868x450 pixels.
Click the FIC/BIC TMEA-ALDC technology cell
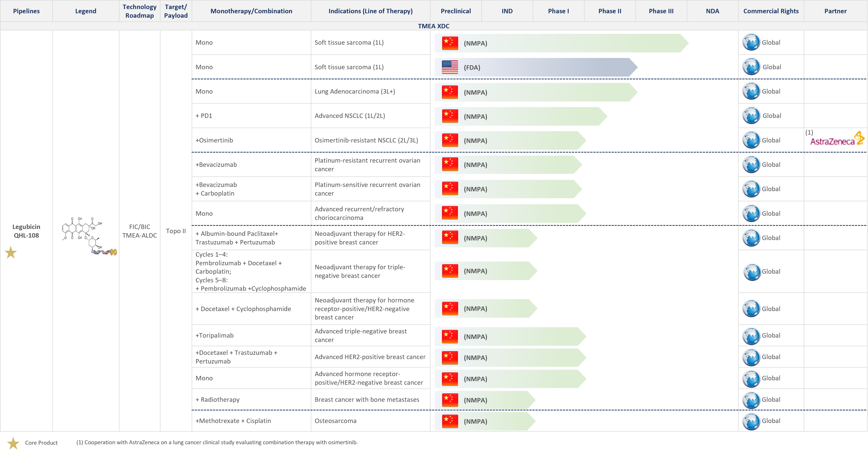click(139, 231)
